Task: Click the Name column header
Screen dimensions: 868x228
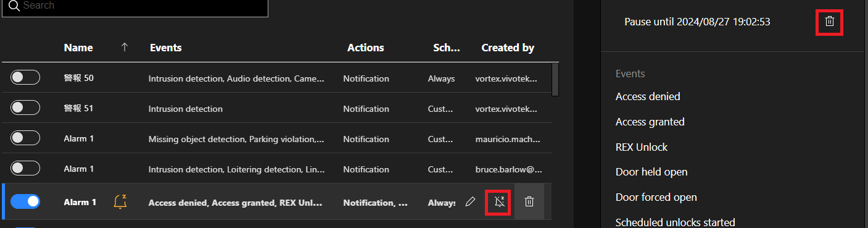Action: click(x=78, y=48)
